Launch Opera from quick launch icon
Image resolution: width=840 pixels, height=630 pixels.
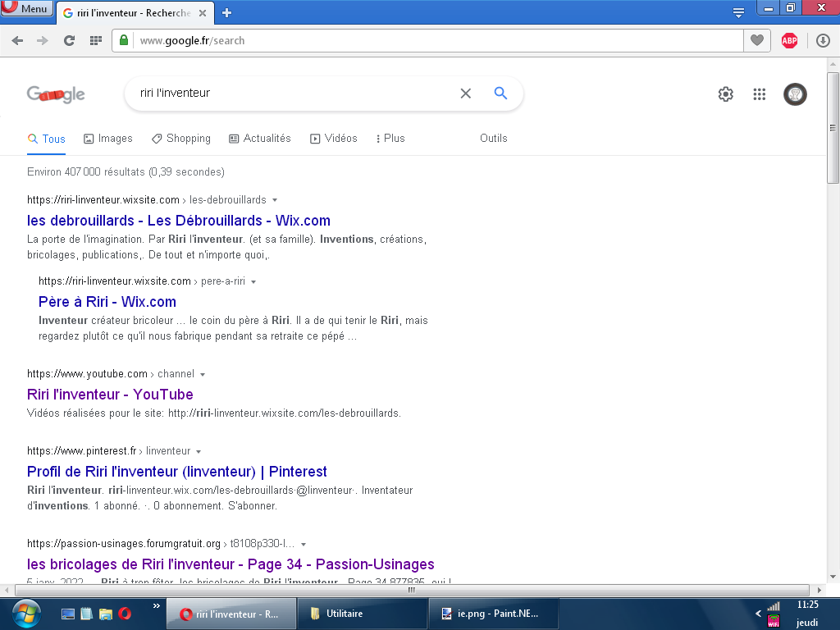[125, 614]
